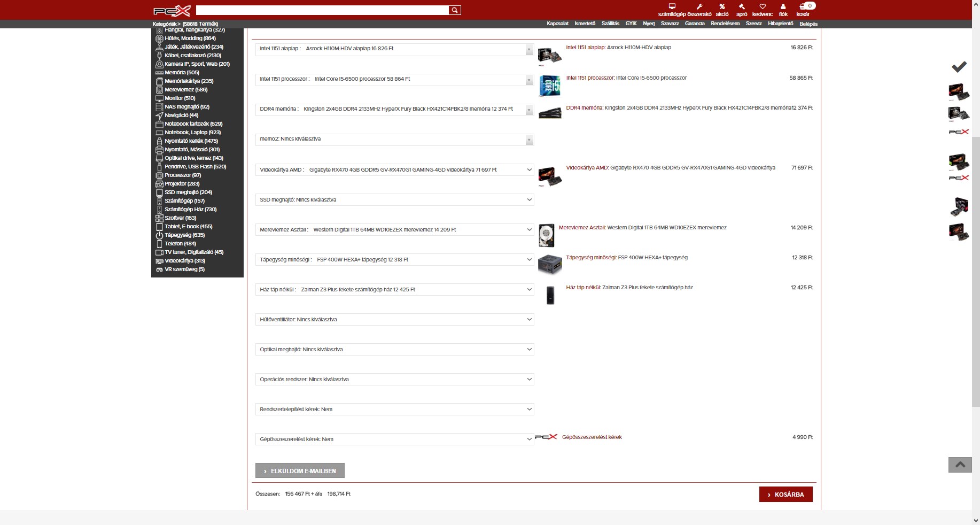The image size is (980, 525).
Task: Click the printer icon beside Nyomtató, Másoló
Action: click(159, 150)
